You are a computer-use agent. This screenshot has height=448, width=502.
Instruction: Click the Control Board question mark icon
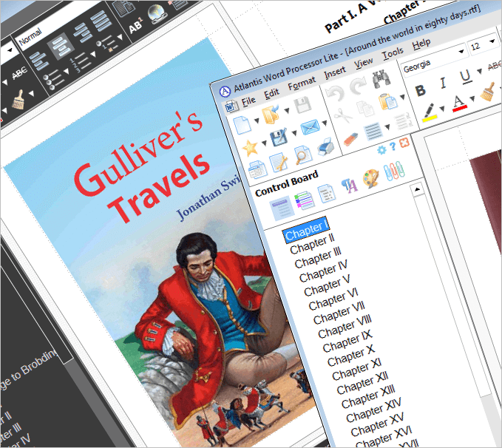point(393,146)
